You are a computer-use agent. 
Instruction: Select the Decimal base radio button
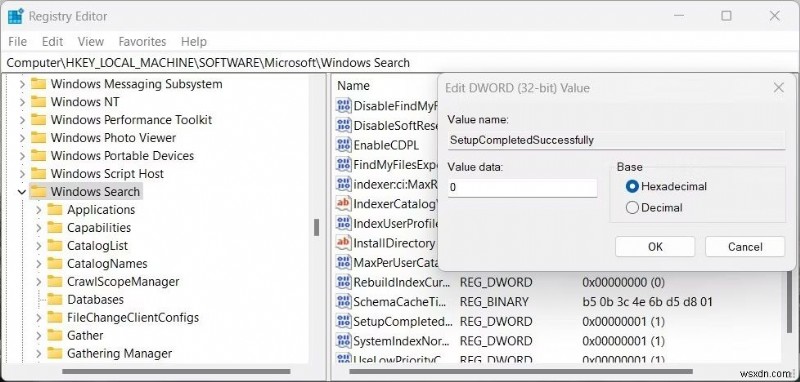coord(632,208)
